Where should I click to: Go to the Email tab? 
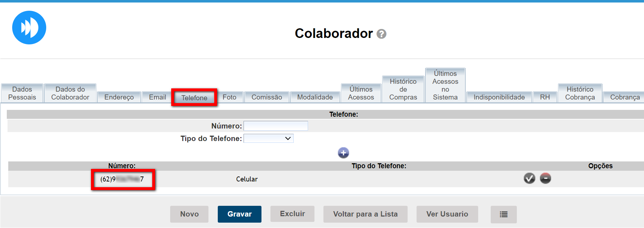157,97
